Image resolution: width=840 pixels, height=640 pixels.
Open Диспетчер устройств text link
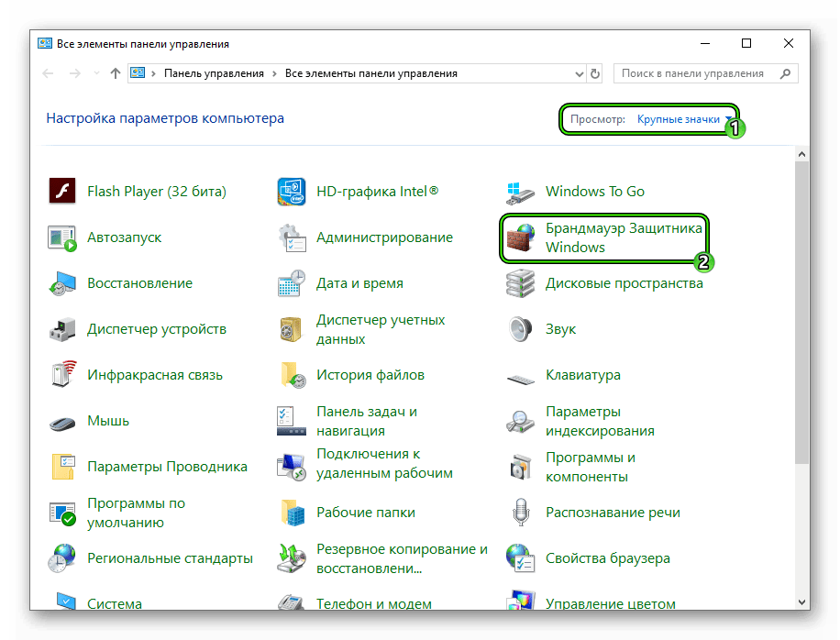pos(157,329)
